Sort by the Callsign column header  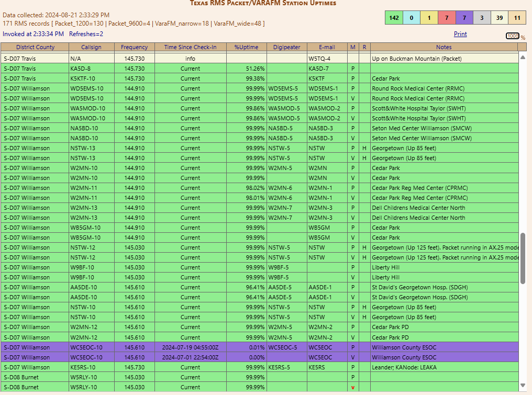click(91, 47)
